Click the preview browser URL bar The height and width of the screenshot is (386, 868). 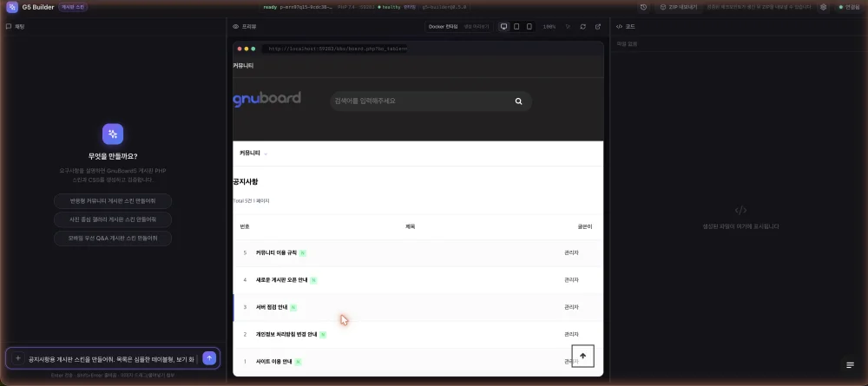(x=335, y=49)
